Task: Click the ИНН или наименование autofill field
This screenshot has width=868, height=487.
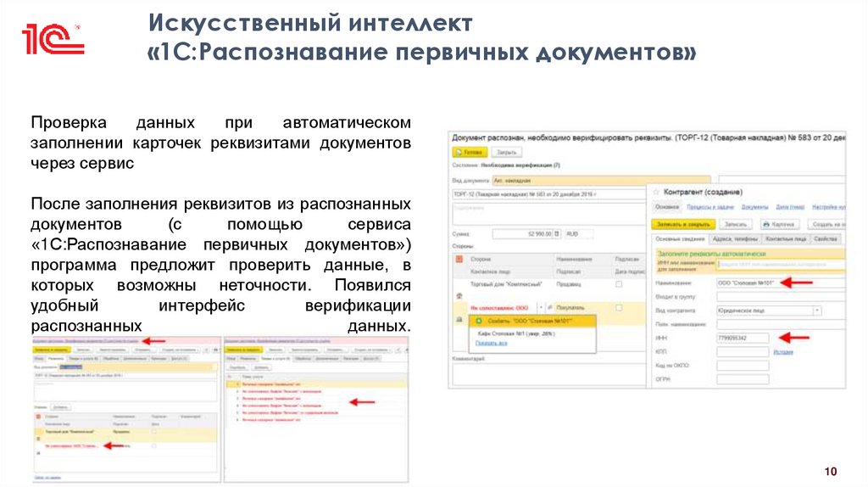Action: [781, 265]
